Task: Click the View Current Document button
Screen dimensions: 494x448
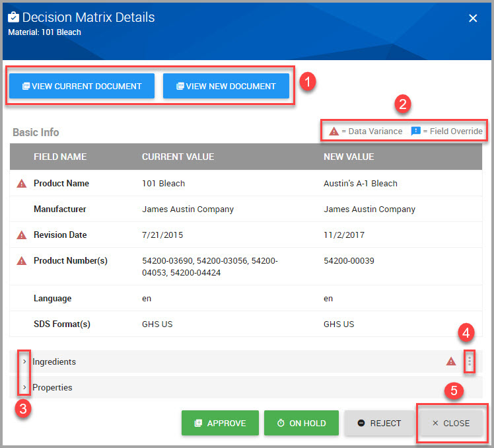Action: point(82,86)
